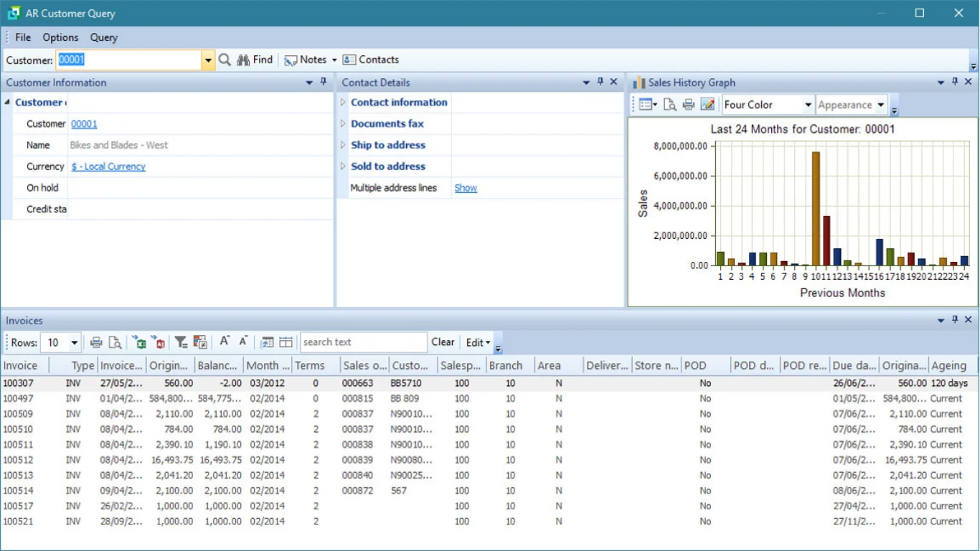Viewport: 980px width, 551px height.
Task: Click Show for multiple address lines
Action: pyautogui.click(x=465, y=187)
